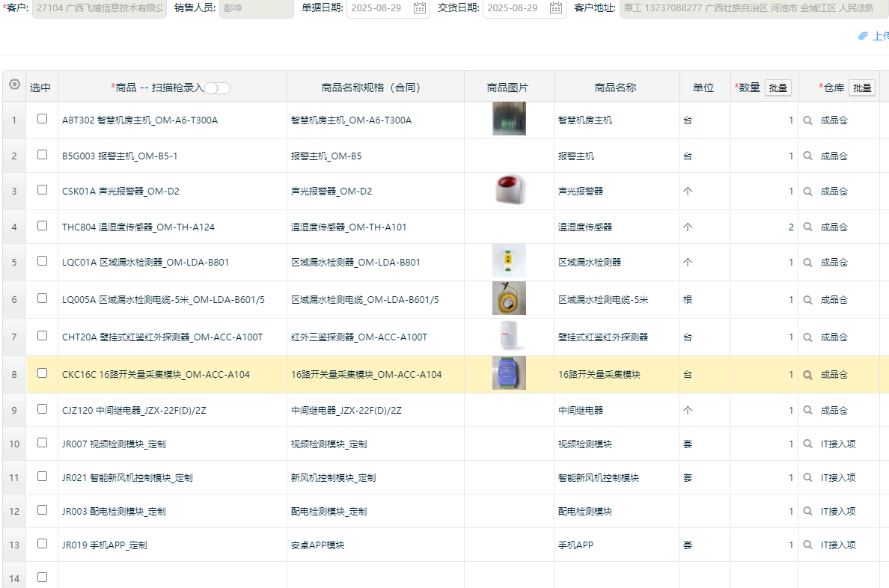Open the 单据日期 calendar picker icon
The height and width of the screenshot is (588, 889).
pyautogui.click(x=420, y=8)
